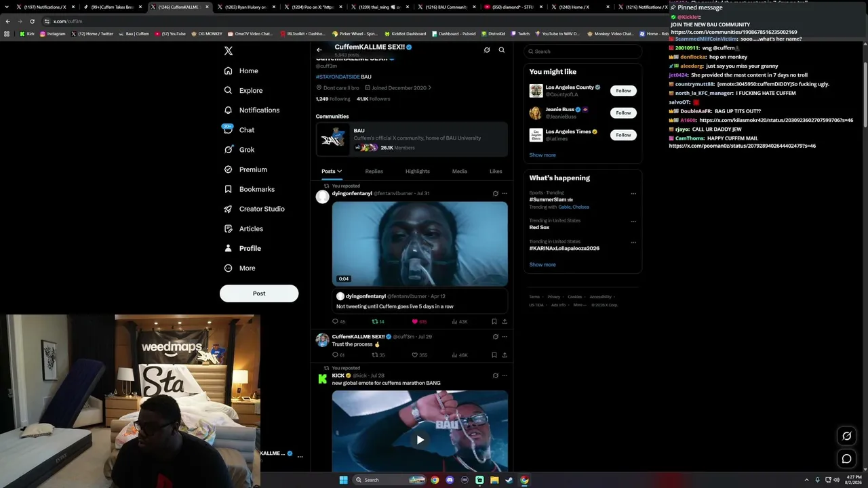
Task: Open Notifications in X sidebar
Action: (x=252, y=110)
